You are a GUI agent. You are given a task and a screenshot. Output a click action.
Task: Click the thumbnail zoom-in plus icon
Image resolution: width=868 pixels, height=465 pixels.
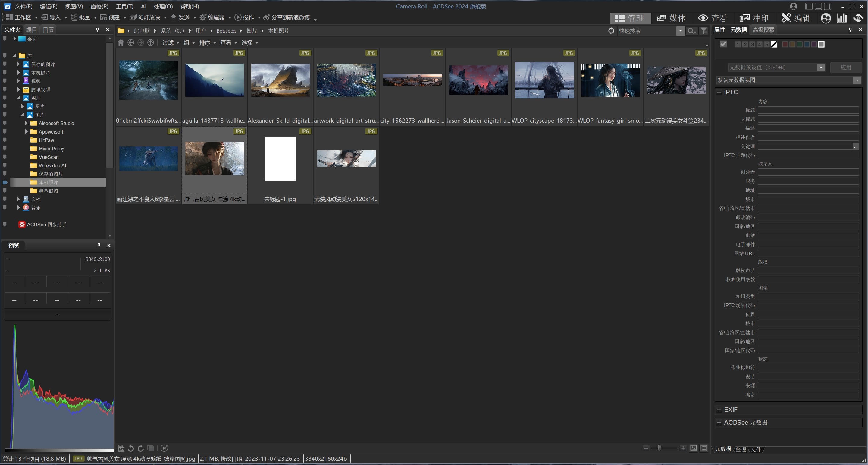pos(683,448)
